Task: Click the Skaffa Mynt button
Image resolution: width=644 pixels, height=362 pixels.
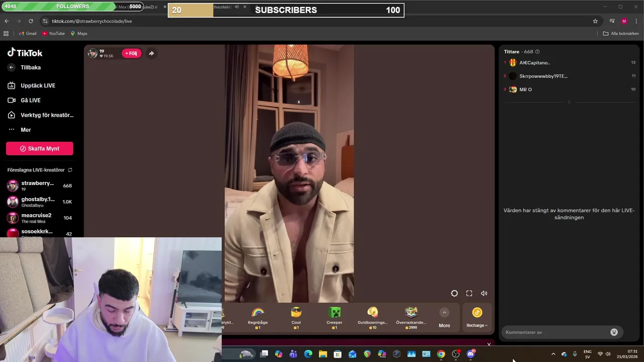Action: pyautogui.click(x=39, y=148)
